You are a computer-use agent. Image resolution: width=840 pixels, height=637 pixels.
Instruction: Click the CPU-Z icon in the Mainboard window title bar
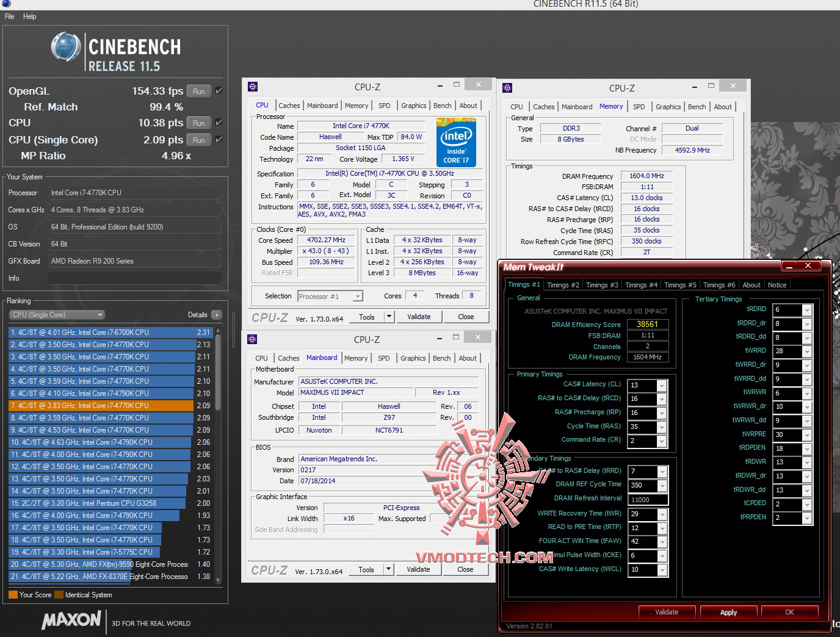[x=253, y=339]
